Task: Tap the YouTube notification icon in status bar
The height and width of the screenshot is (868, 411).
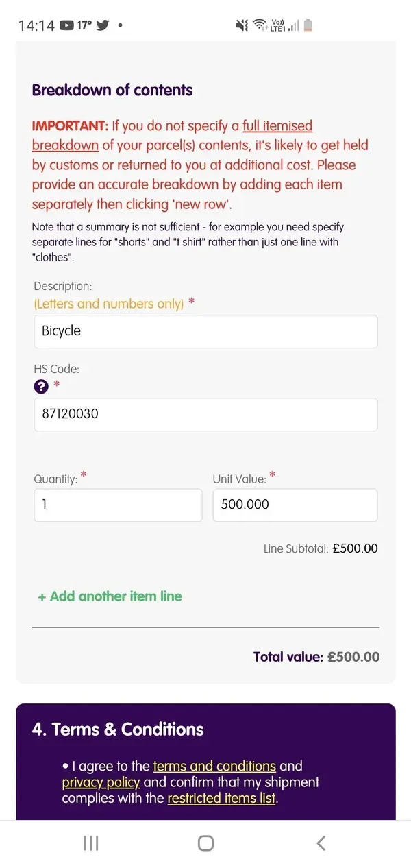Action: pyautogui.click(x=66, y=25)
